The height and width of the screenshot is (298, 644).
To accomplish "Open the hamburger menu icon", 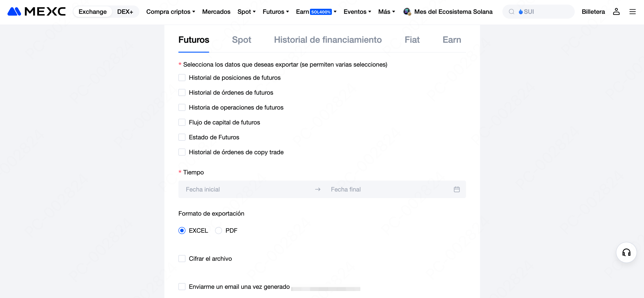I will tap(633, 11).
